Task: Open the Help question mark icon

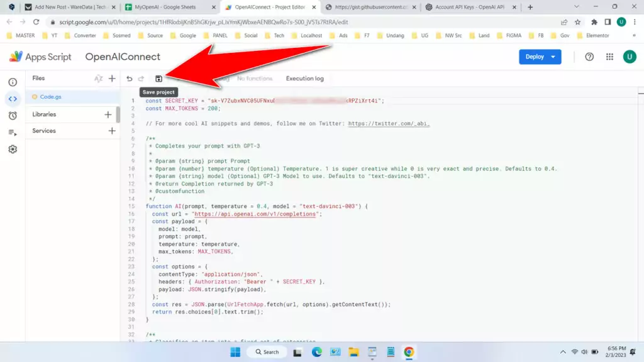Action: (x=589, y=57)
